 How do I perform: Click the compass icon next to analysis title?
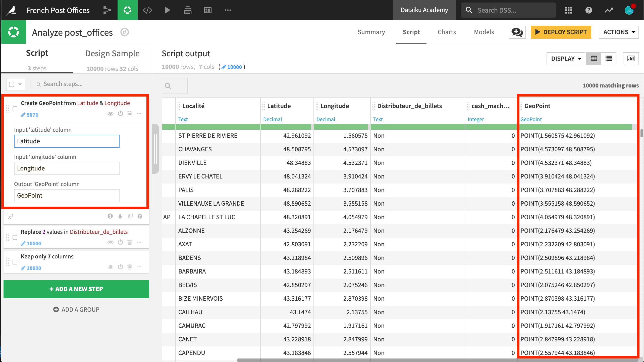(124, 32)
